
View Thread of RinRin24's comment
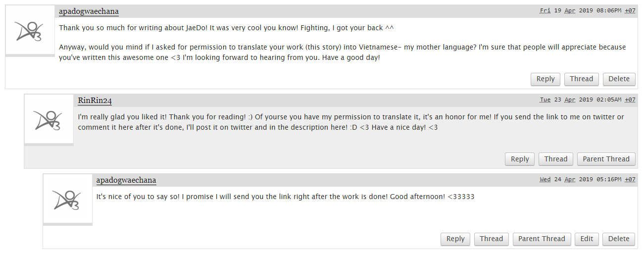pos(555,159)
